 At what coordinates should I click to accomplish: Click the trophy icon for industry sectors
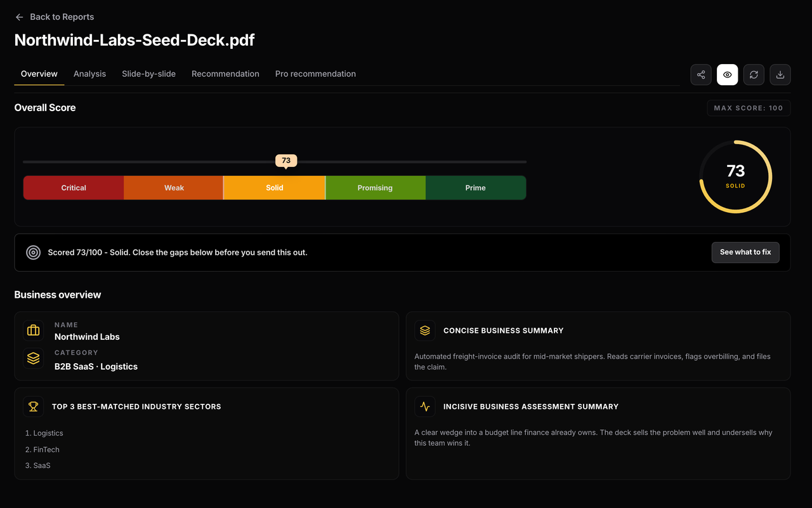(x=34, y=406)
